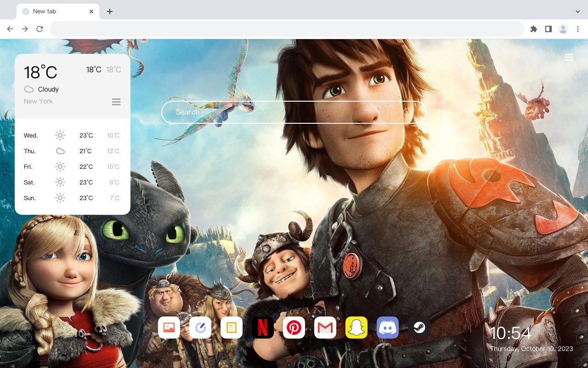This screenshot has height=368, width=588.
Task: Click the Sat. forecast day label
Action: (29, 182)
